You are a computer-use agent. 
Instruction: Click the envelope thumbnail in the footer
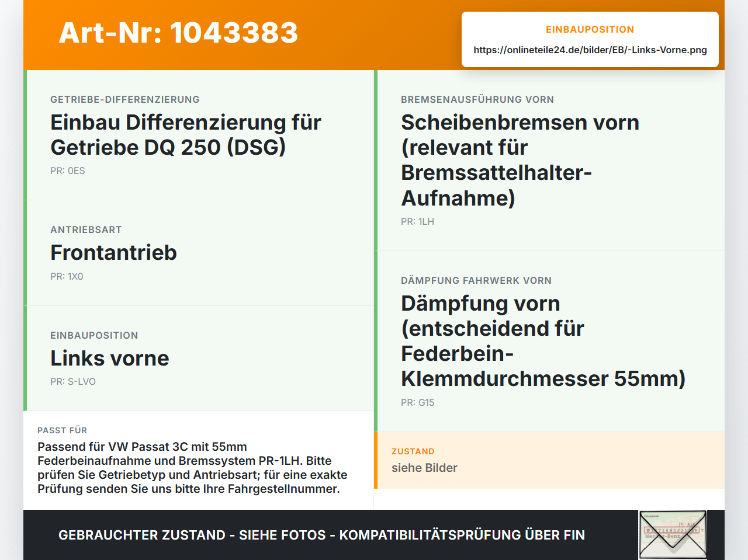(x=673, y=535)
